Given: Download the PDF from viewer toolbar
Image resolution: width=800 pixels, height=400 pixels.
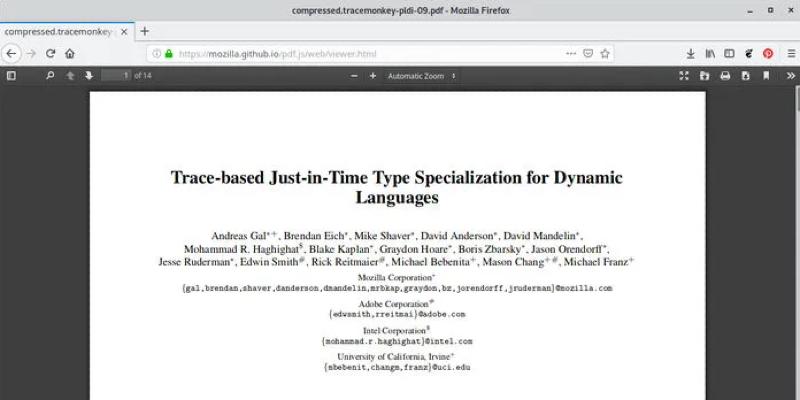Looking at the screenshot, I should tap(745, 75).
